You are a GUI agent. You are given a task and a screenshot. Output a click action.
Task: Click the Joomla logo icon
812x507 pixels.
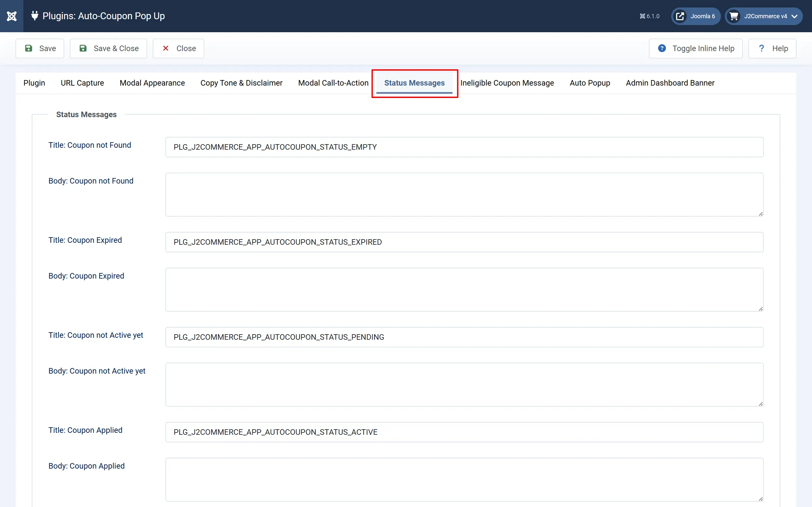click(12, 16)
